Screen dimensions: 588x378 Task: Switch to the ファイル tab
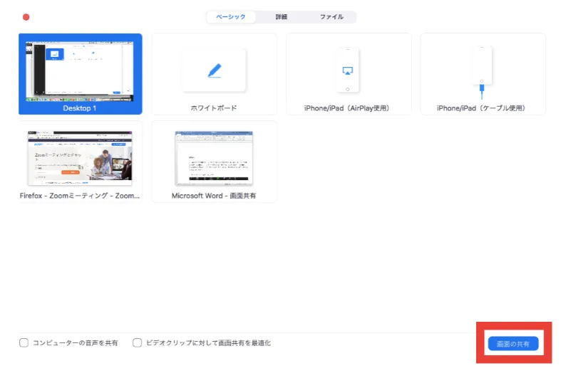[331, 17]
